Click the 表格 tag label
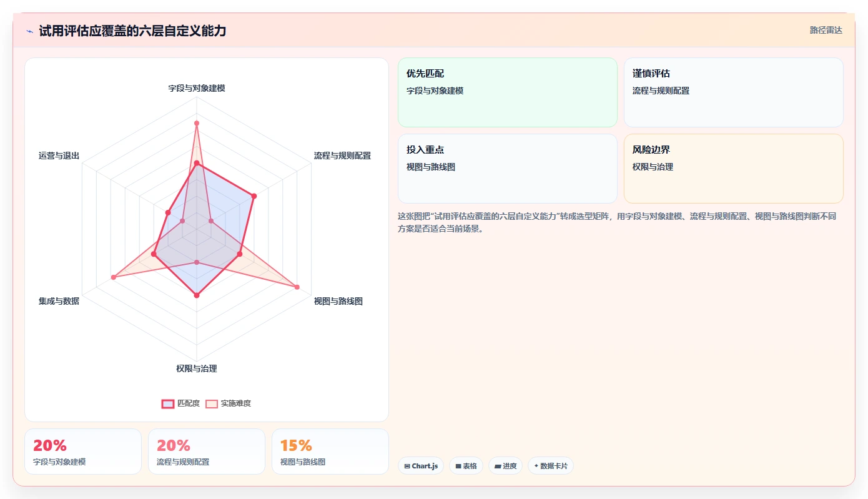Viewport: 868px width, 499px height. click(470, 466)
